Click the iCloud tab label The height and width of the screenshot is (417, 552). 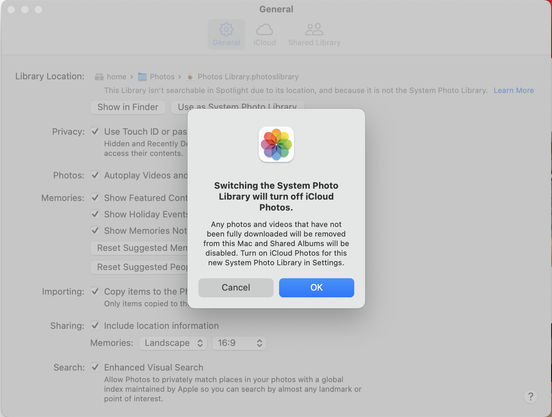tap(264, 43)
